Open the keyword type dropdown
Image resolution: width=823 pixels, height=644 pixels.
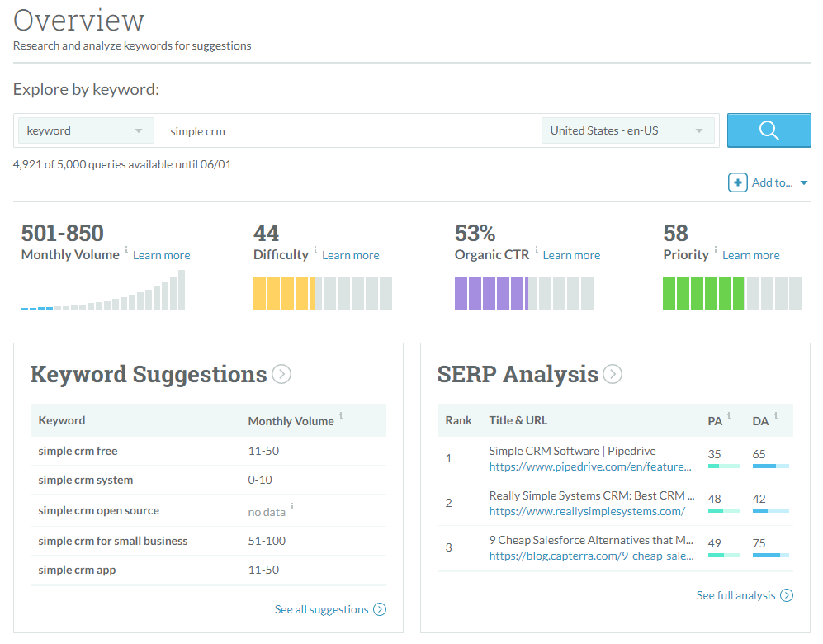(x=86, y=130)
